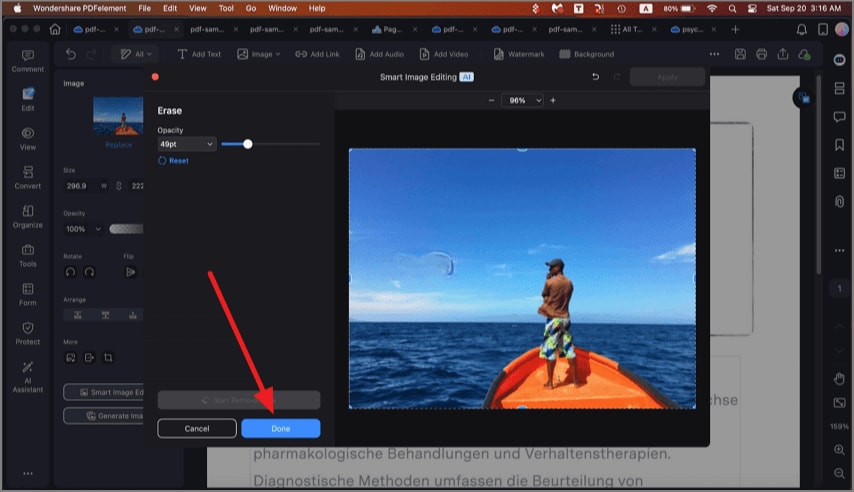Click the image thumbnail in the Image panel
The width and height of the screenshot is (854, 492).
(x=118, y=116)
